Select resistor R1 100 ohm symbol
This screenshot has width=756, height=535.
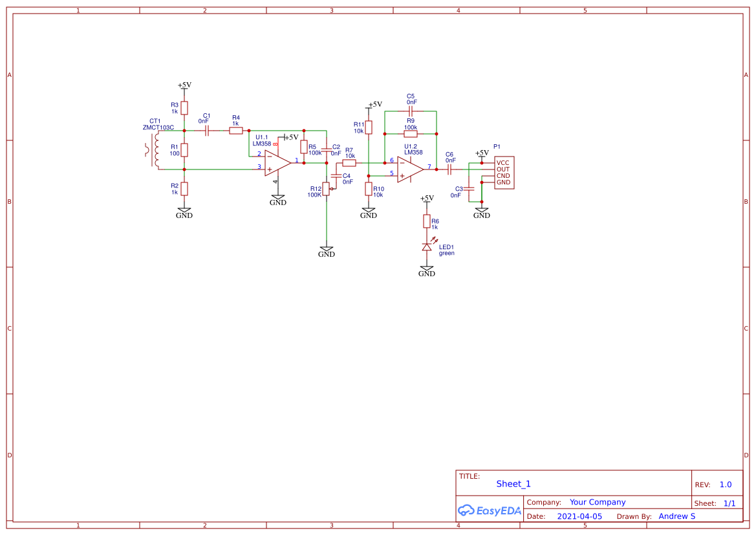184,150
